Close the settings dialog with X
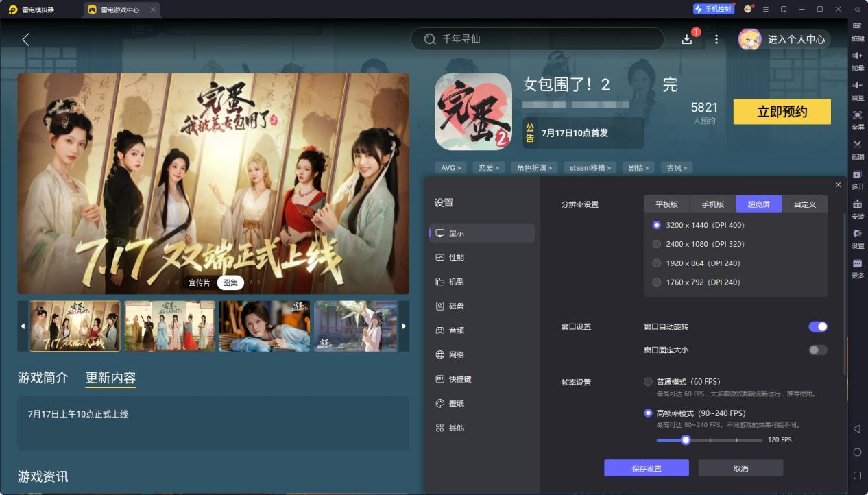Viewport: 868px width, 495px height. pyautogui.click(x=839, y=185)
